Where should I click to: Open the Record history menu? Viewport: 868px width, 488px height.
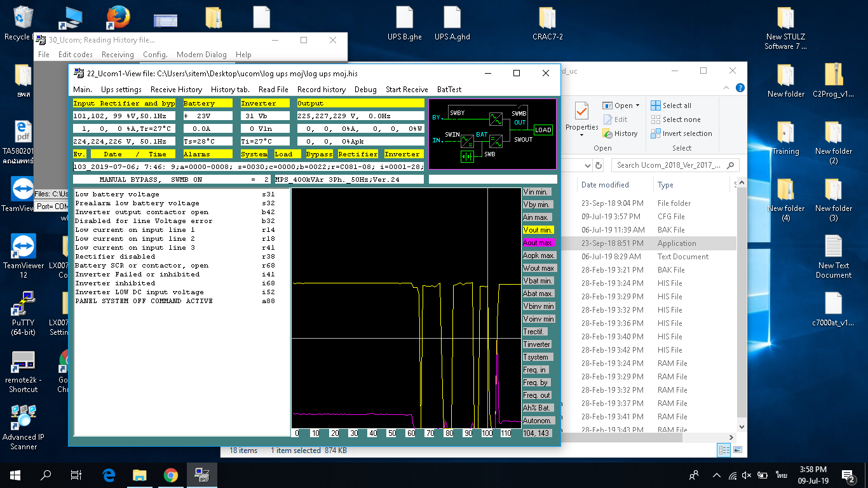322,90
